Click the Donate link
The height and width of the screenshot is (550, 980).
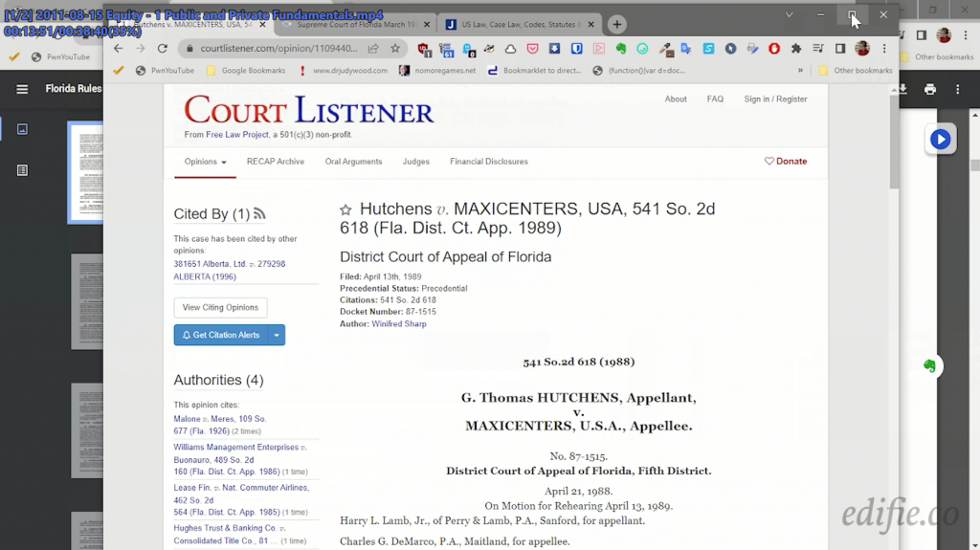pos(786,162)
